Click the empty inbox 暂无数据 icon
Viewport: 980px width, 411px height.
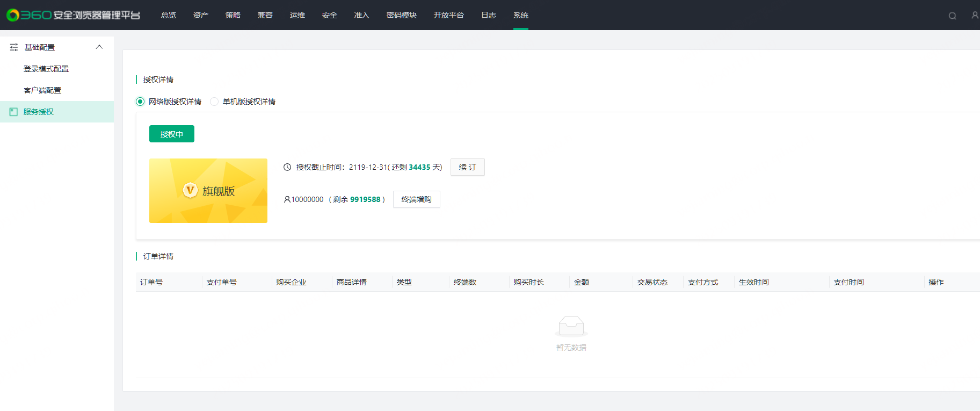tap(571, 326)
